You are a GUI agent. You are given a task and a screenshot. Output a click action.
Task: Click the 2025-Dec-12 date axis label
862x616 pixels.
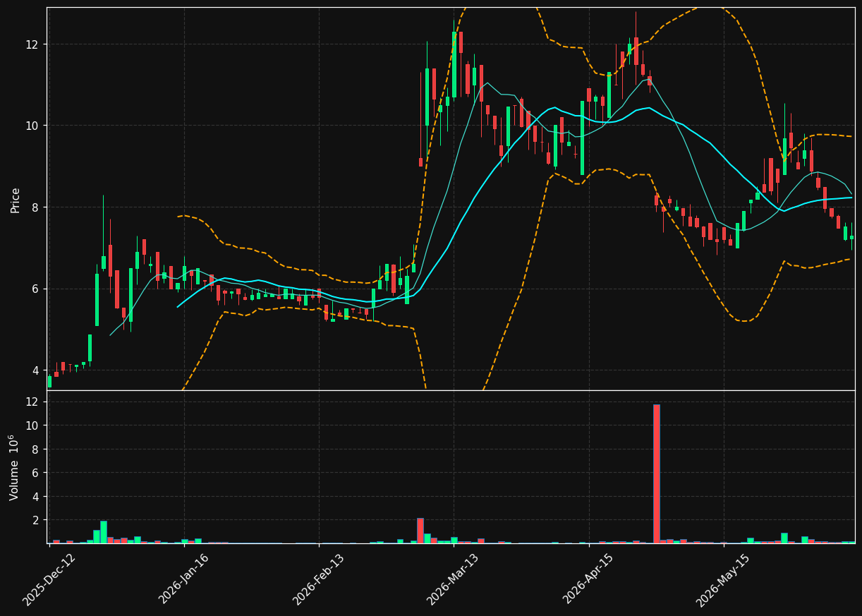coord(49,579)
